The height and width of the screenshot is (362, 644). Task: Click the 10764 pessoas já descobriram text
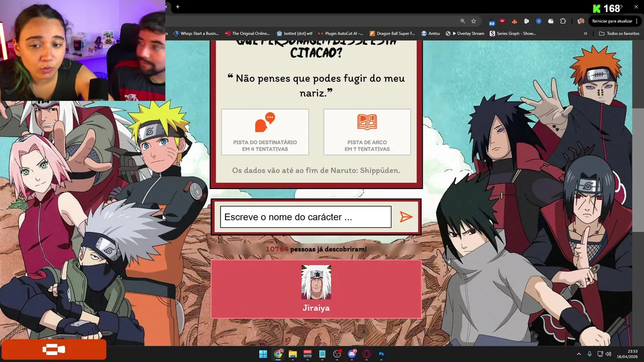[x=316, y=249]
